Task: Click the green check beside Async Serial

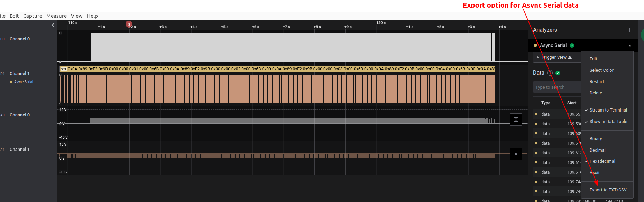Action: click(x=572, y=45)
